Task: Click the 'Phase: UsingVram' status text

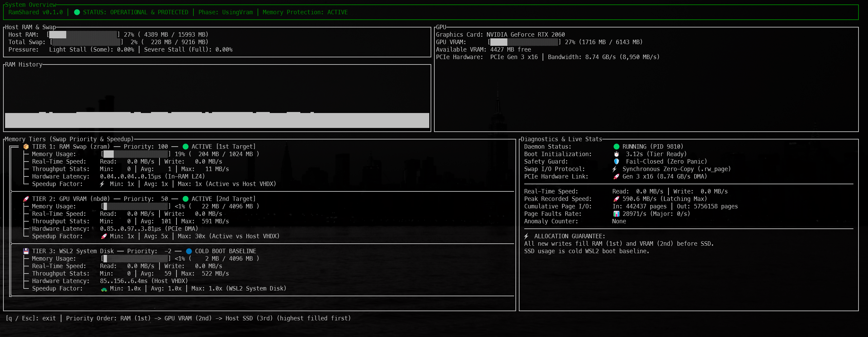Action: 226,12
